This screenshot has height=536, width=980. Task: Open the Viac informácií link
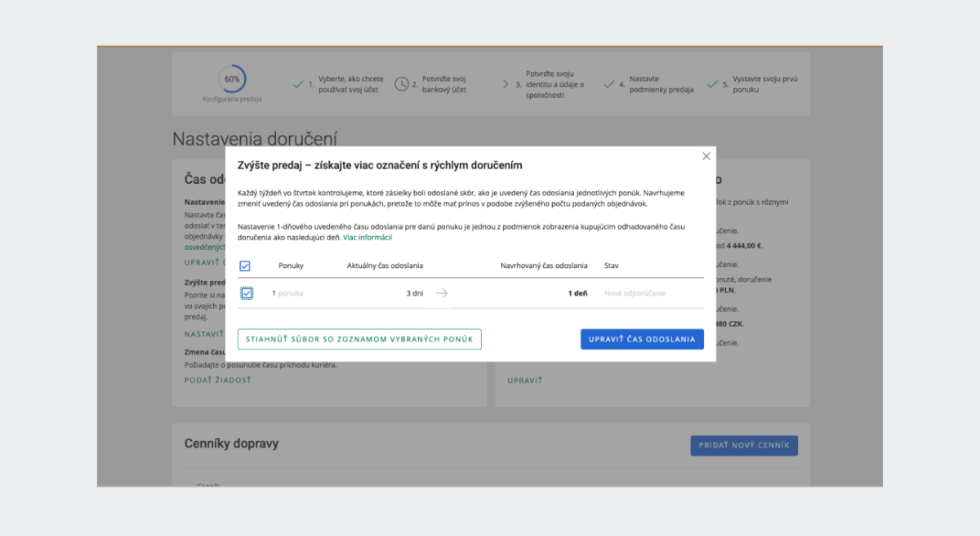coord(367,237)
